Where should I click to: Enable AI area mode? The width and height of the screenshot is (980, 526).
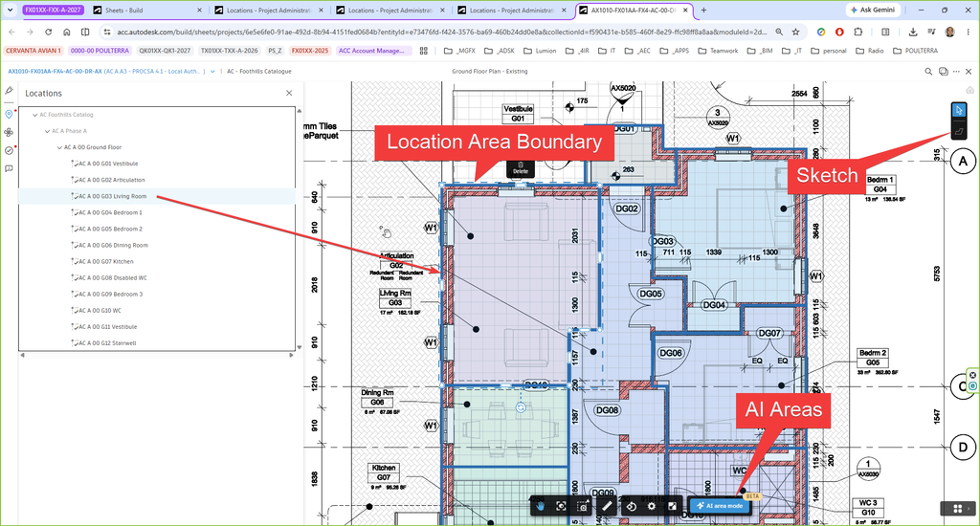tap(720, 506)
